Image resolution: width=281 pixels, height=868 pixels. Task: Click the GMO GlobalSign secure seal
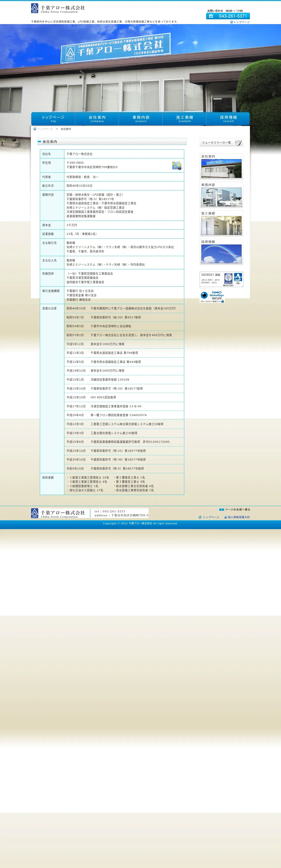pyautogui.click(x=212, y=297)
